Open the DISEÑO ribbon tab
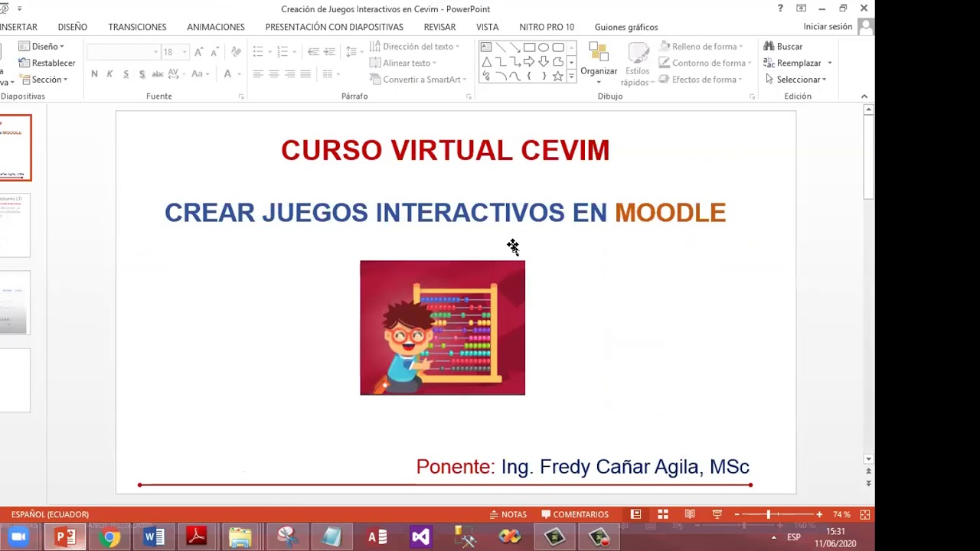The height and width of the screenshot is (551, 980). [73, 27]
